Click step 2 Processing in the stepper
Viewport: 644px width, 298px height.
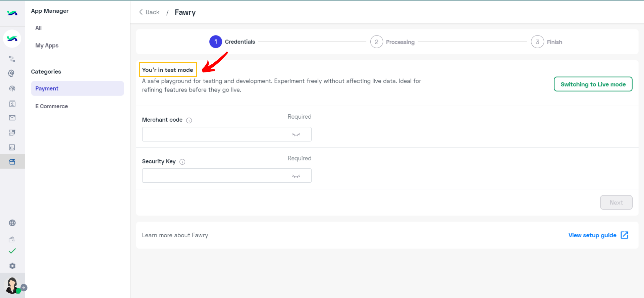pos(392,42)
